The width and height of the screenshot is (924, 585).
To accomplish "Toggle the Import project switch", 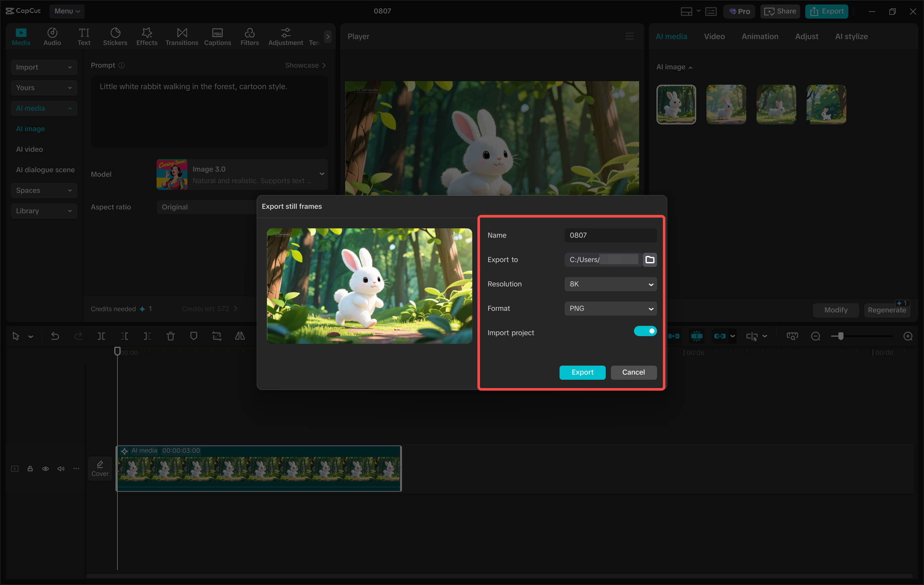I will pyautogui.click(x=645, y=331).
